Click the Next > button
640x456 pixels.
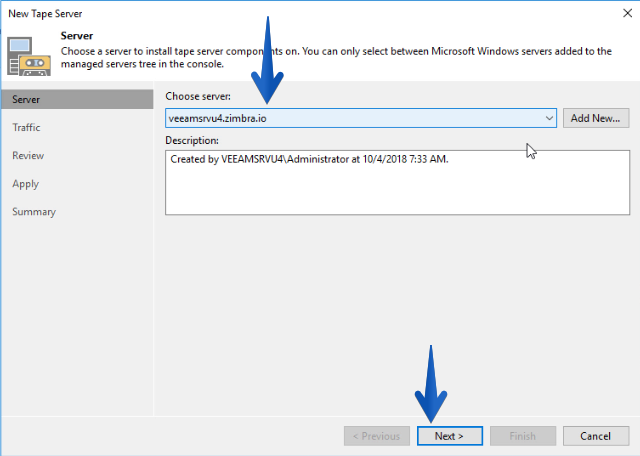click(449, 436)
